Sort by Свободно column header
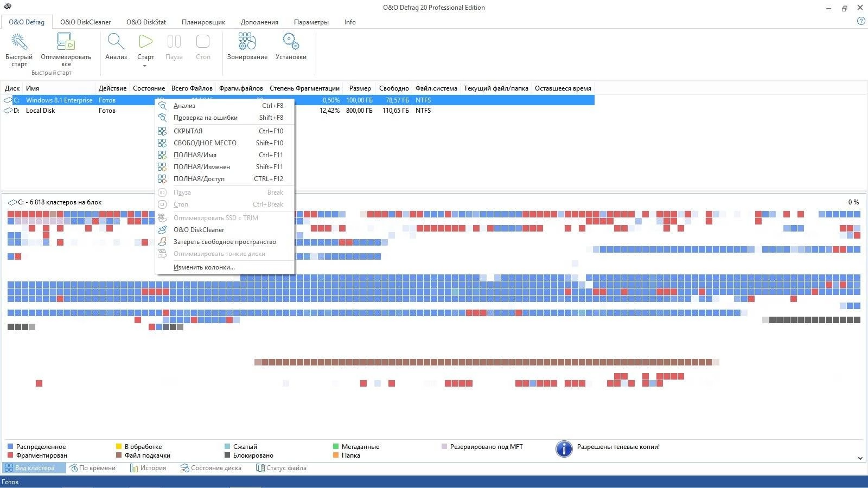The width and height of the screenshot is (868, 488). (394, 88)
